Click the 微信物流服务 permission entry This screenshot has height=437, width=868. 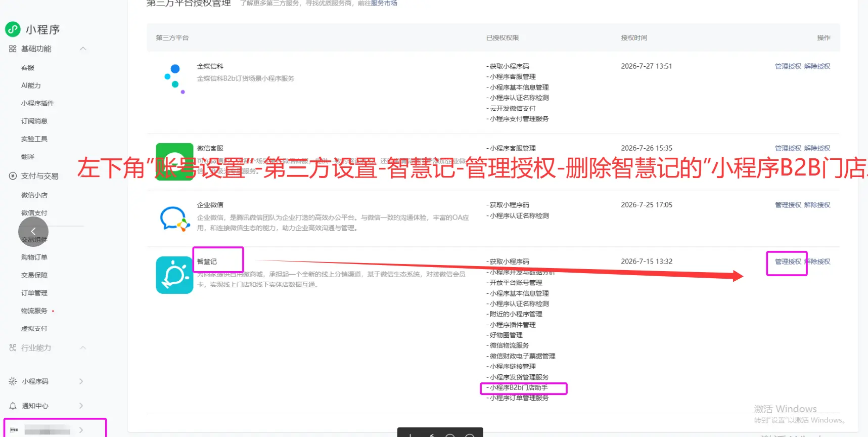point(508,345)
